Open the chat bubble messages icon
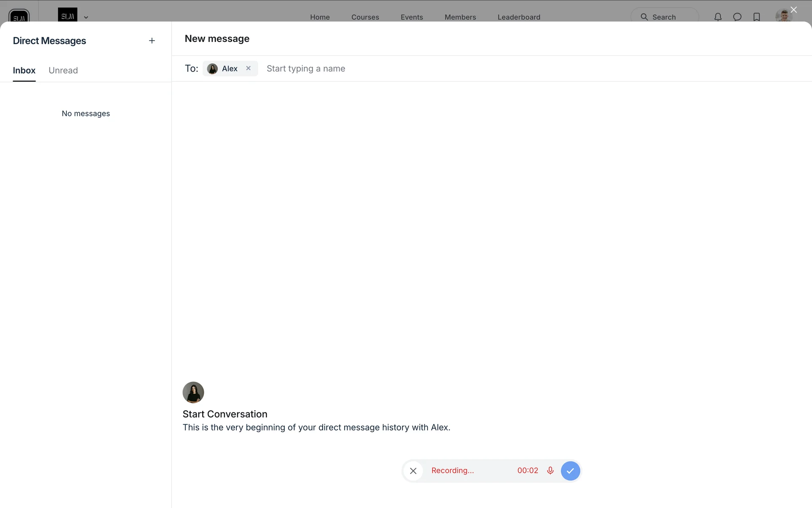Screen dimensions: 812x508 (737, 17)
